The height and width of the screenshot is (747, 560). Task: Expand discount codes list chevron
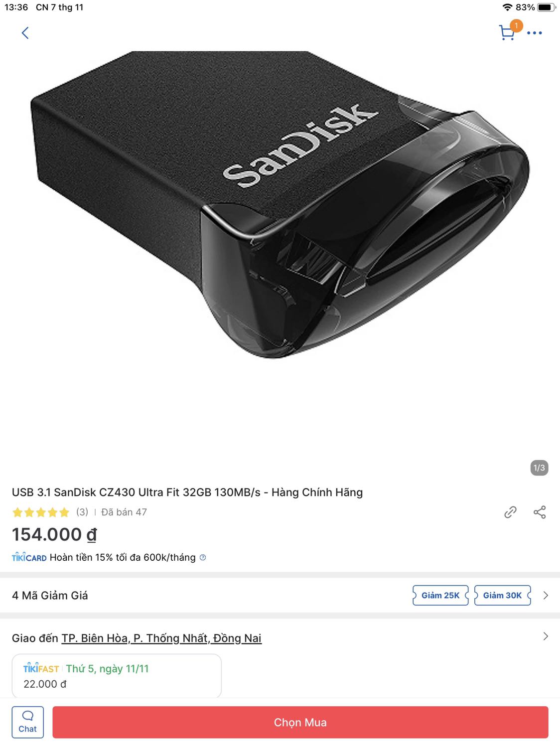[546, 595]
